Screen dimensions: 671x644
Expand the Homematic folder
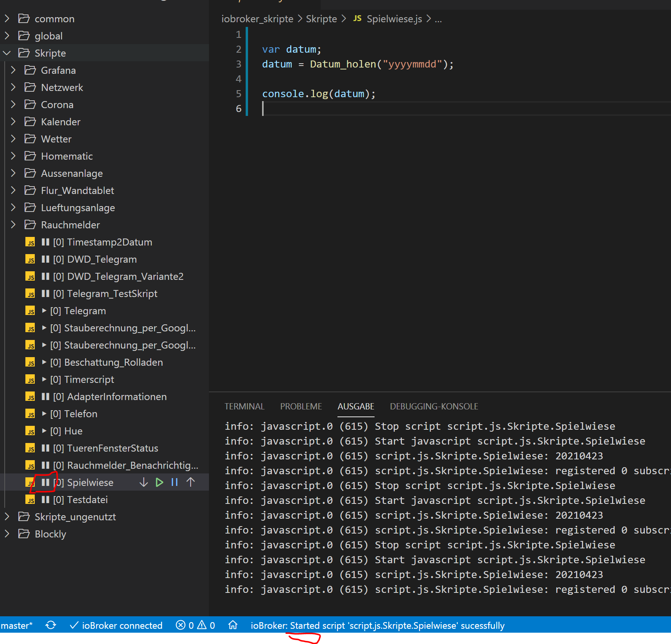(13, 156)
